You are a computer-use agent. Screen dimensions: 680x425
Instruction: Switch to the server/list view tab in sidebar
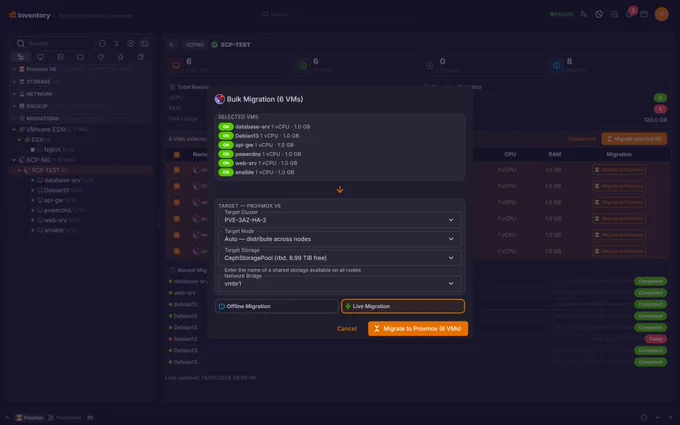coord(60,57)
